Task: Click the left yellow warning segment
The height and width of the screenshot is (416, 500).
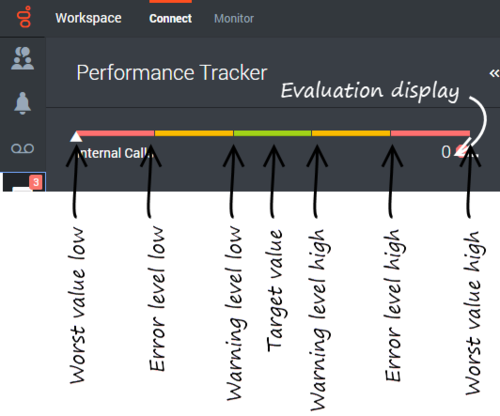Action: [194, 133]
